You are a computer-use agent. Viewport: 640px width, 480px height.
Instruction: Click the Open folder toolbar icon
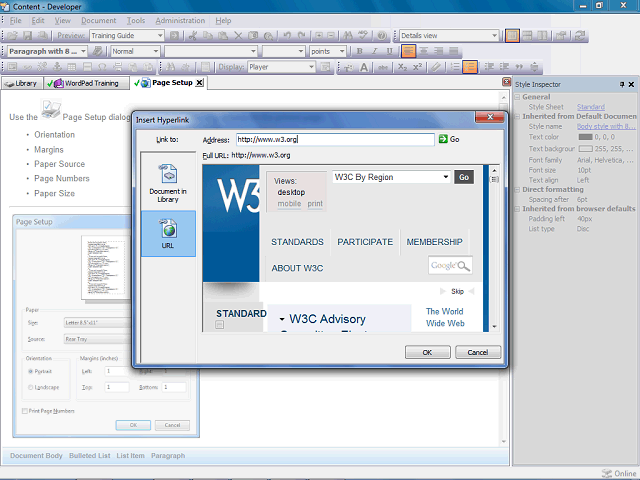tap(12, 36)
